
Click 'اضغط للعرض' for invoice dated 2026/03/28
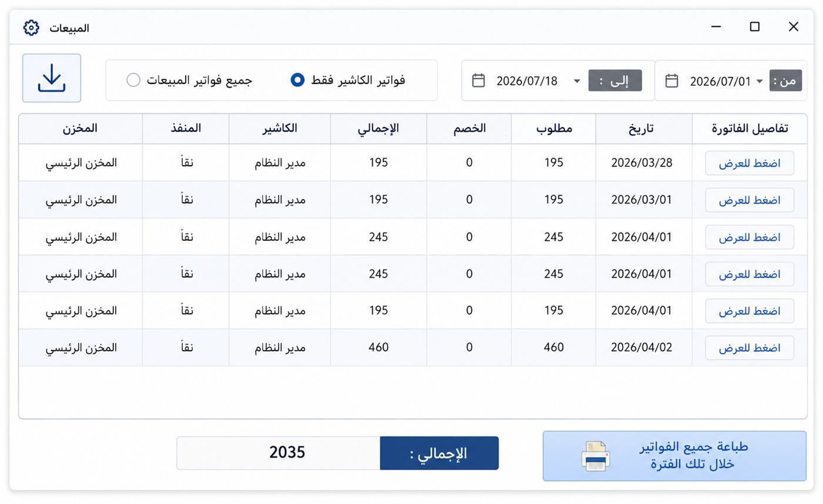click(750, 163)
